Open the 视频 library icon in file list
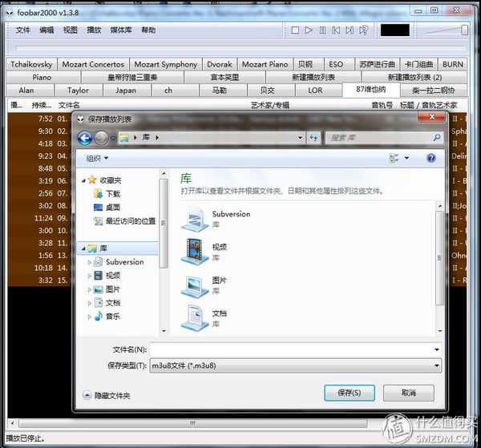 [x=195, y=252]
